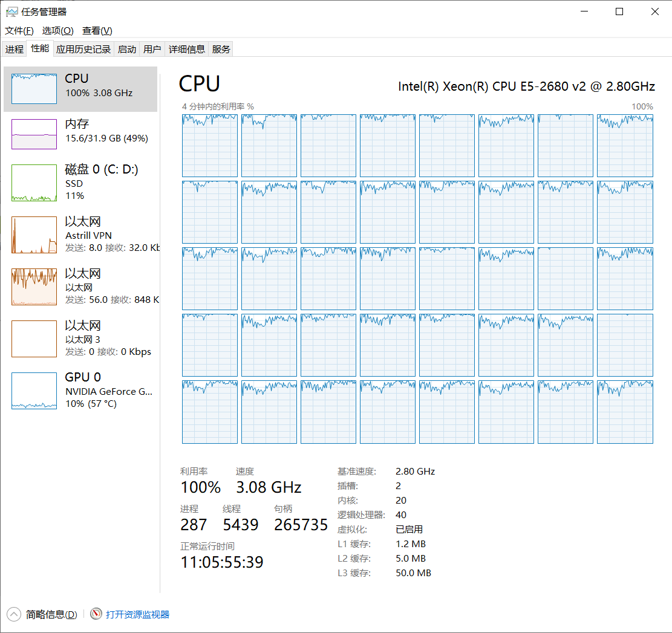This screenshot has width=672, height=633.
Task: Click the 4 分钟内的利用率 % label
Action: (218, 106)
